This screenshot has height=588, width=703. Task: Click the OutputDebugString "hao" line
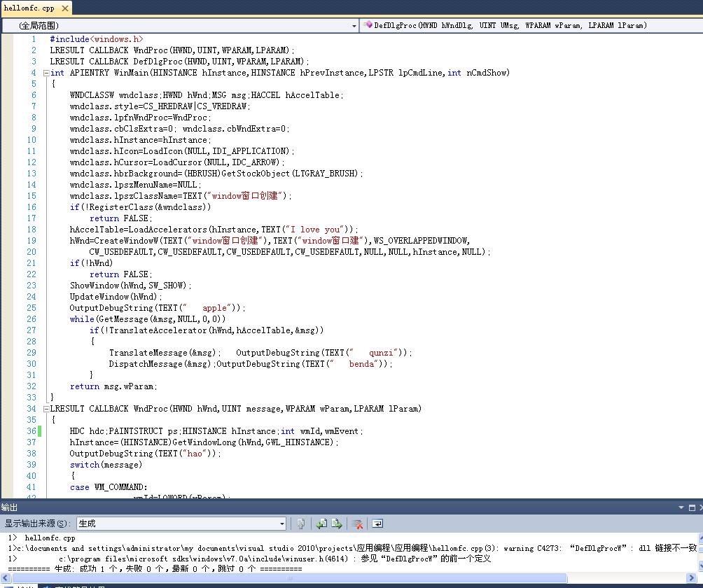point(145,454)
